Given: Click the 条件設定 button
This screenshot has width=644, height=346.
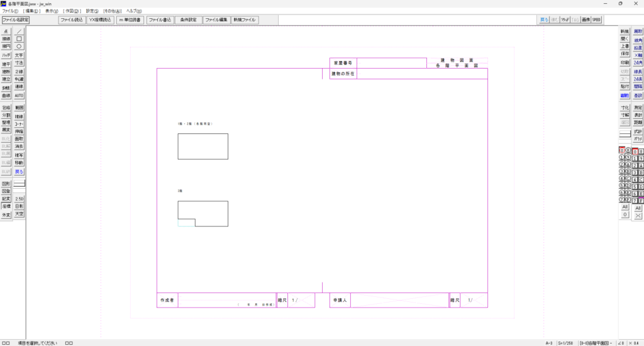Looking at the screenshot, I should tap(189, 20).
